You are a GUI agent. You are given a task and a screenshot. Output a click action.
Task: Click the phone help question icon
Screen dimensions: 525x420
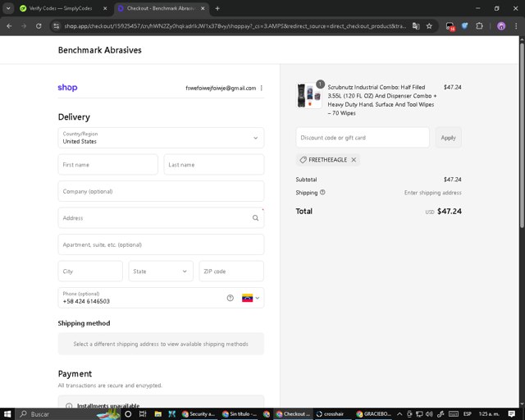coord(230,298)
